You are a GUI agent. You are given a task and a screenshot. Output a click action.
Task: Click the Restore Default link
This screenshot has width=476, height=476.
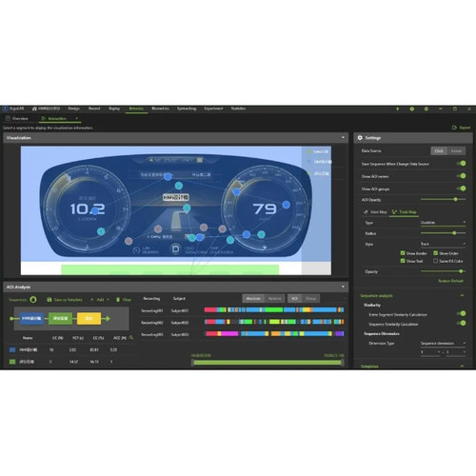tap(450, 281)
